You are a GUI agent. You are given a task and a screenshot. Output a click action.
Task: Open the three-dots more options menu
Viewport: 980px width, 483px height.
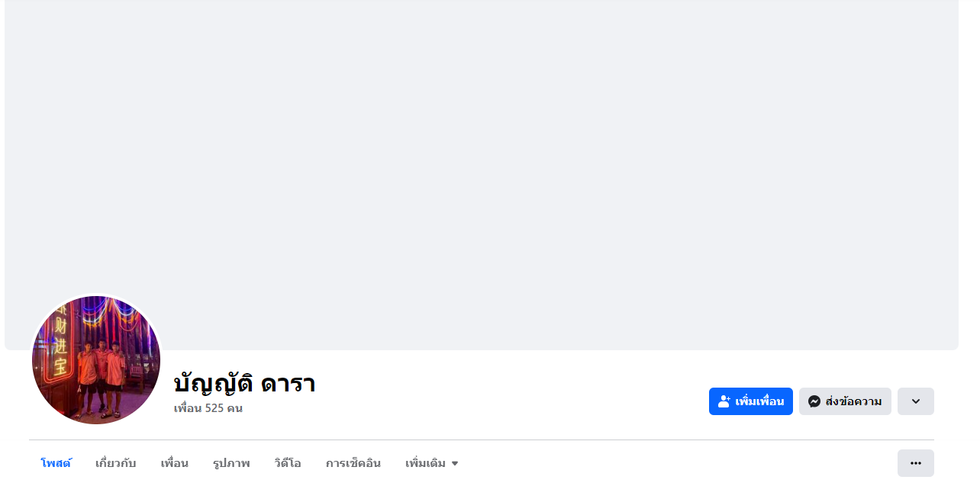tap(915, 463)
